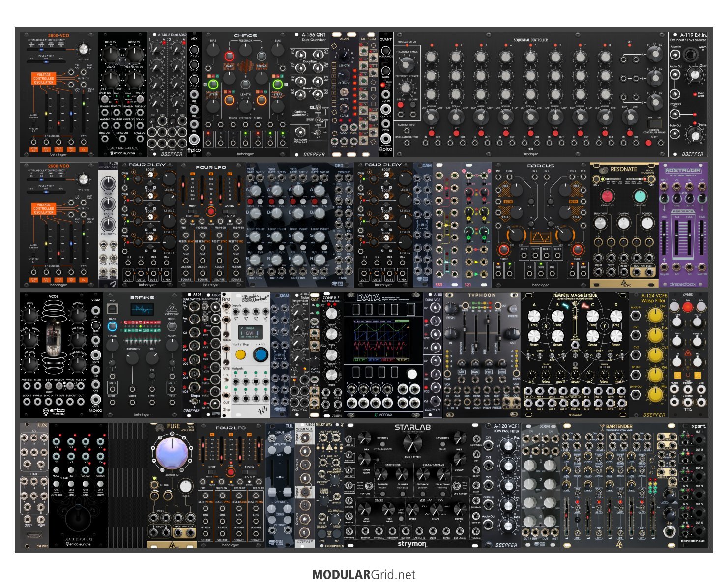This screenshot has height=585, width=728.
Task: Click the OUT 6 jack on xport
Action: 699,531
